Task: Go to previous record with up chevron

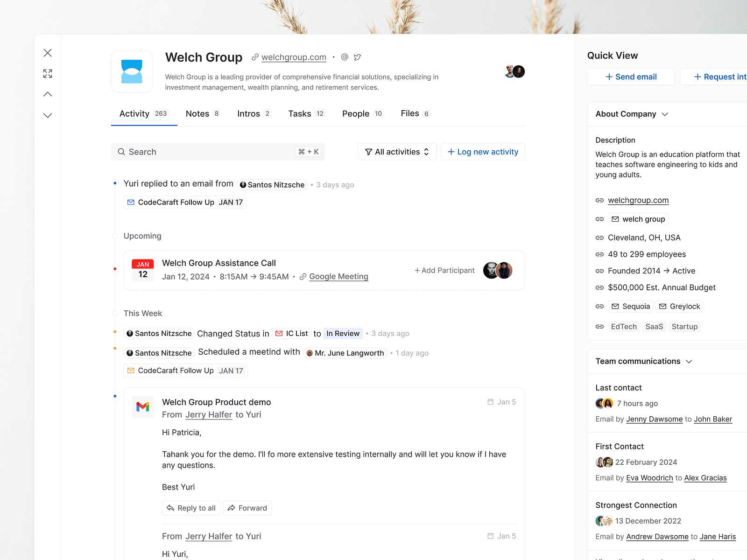Action: (x=48, y=94)
